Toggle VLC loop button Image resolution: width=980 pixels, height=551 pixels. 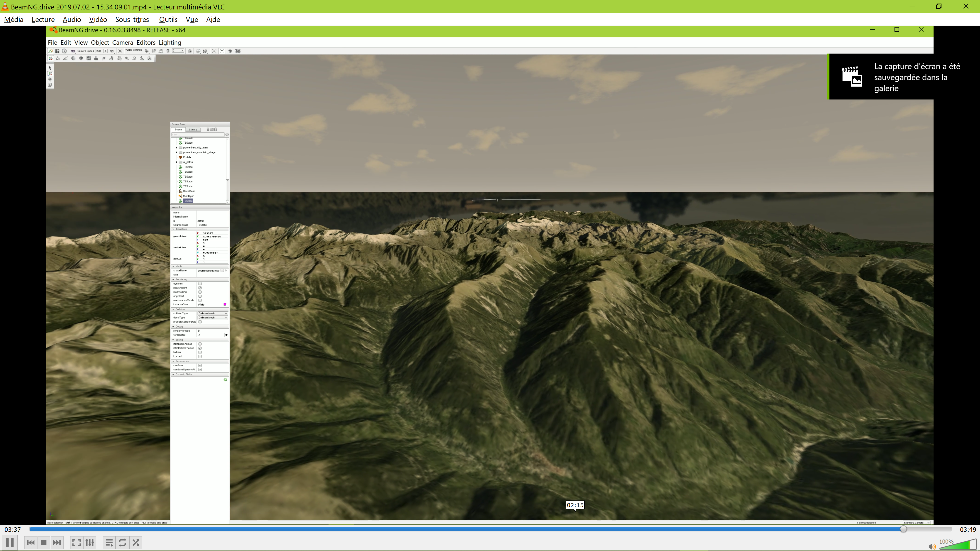122,543
